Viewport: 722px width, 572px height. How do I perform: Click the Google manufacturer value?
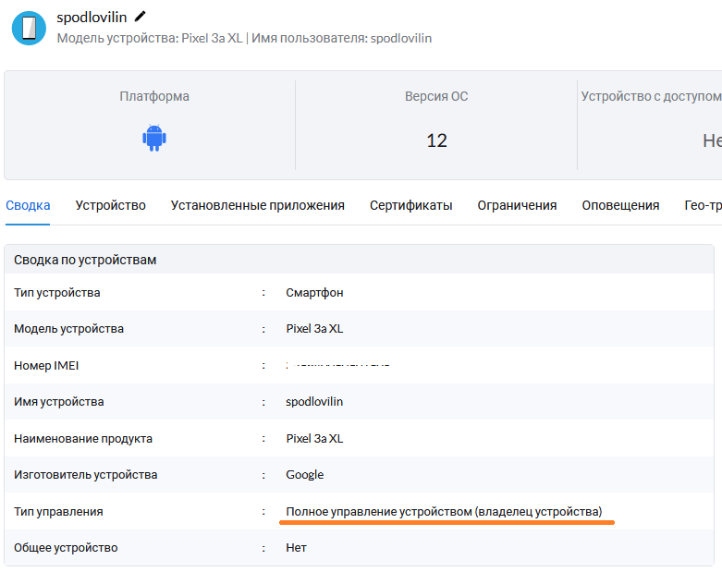[x=304, y=475]
